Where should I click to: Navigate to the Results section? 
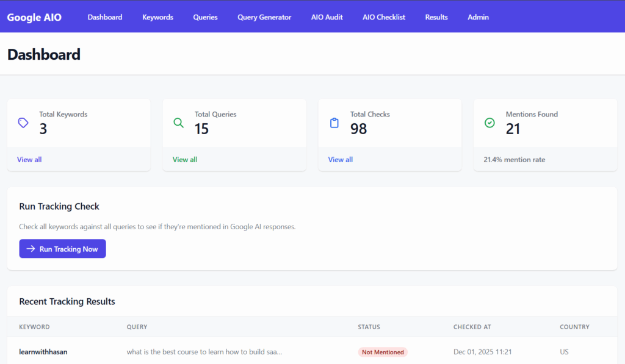tap(436, 17)
